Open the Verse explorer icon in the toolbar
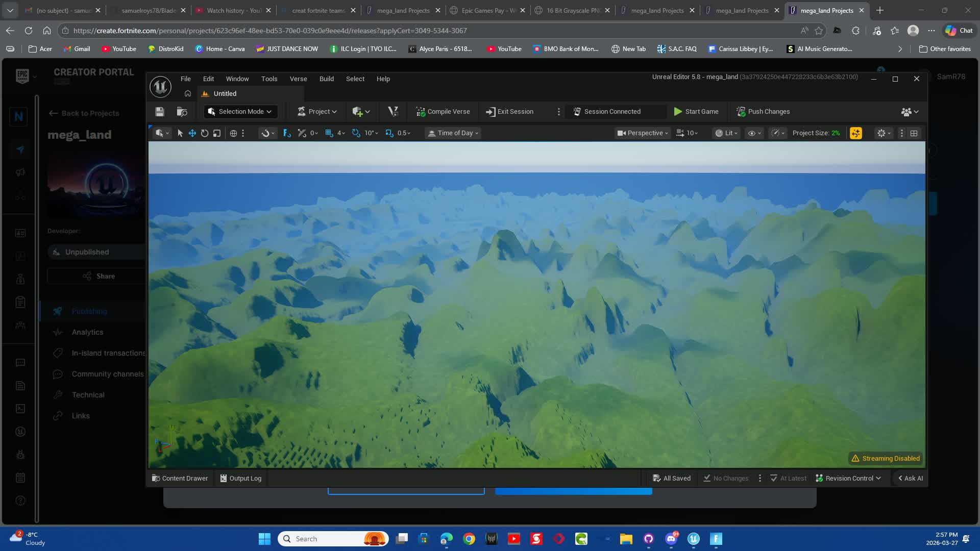 click(x=393, y=112)
